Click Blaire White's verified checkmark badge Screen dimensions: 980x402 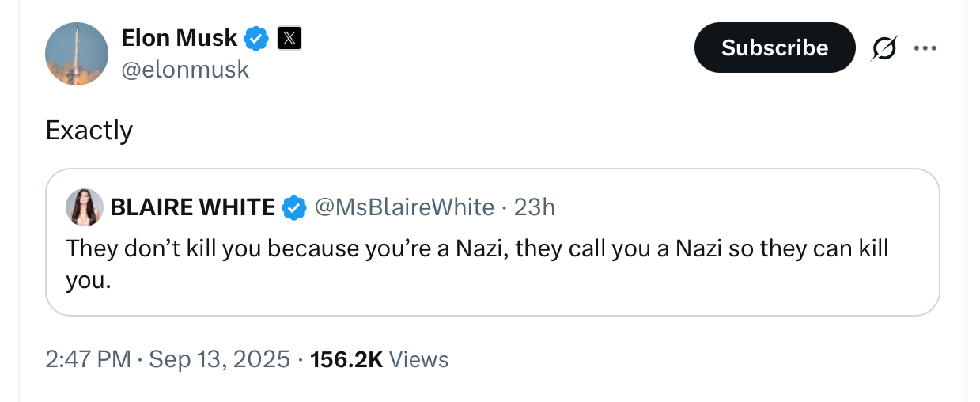[294, 207]
